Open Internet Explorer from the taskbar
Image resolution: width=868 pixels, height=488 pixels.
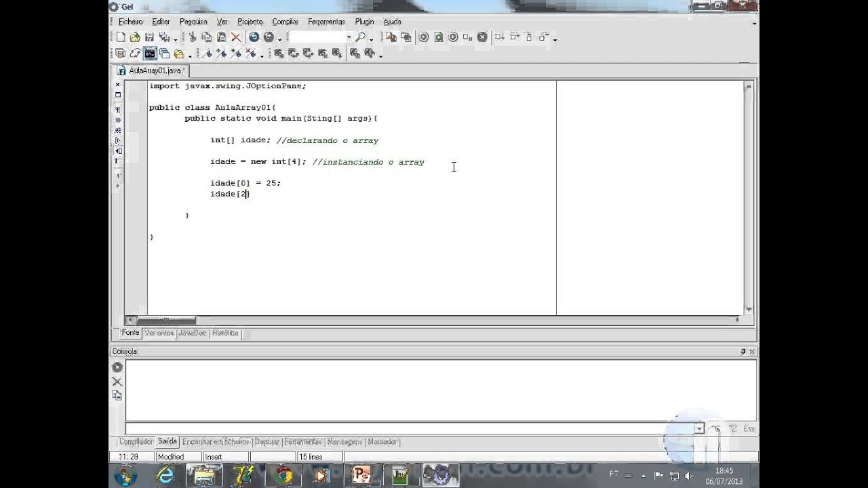165,476
